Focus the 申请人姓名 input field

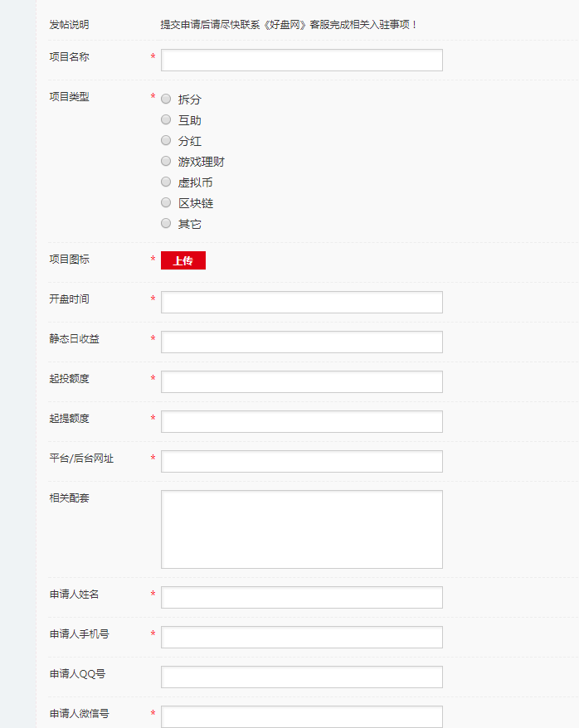(302, 598)
